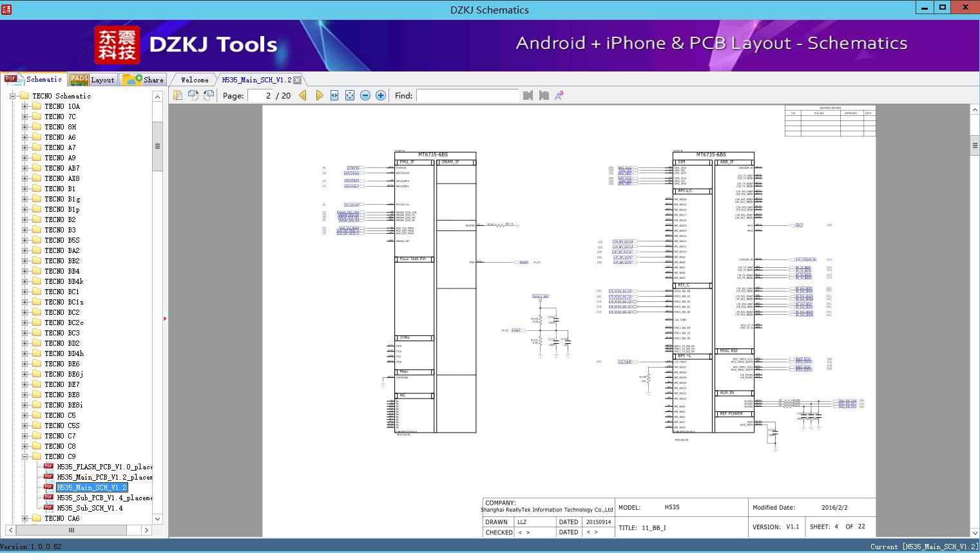Expand the TECNO BC2c folder
Screen dimensions: 980x553
24,323
